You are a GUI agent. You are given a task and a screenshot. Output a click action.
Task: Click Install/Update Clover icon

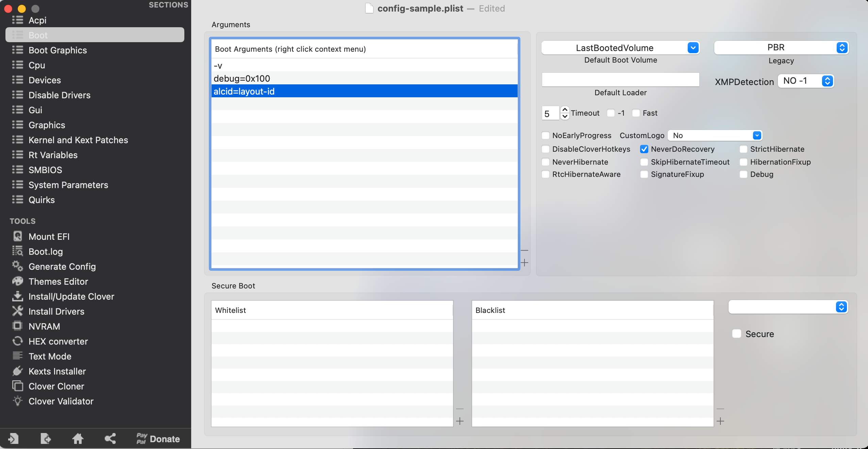pos(17,296)
